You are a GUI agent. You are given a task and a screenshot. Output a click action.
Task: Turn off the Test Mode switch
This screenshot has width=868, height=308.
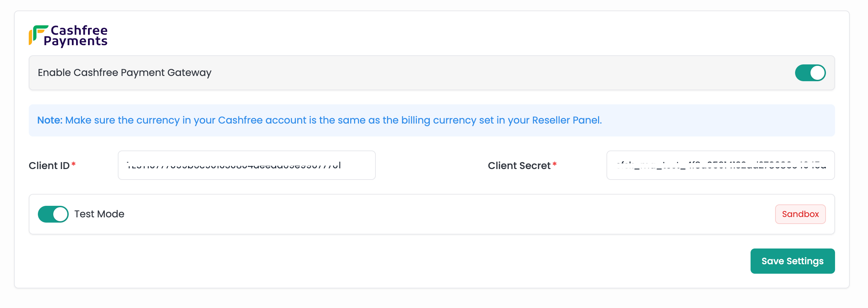coord(53,214)
